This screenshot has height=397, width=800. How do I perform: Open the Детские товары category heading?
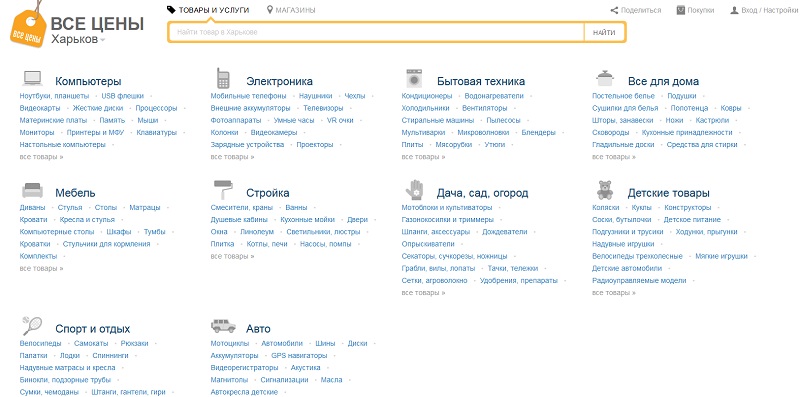668,193
